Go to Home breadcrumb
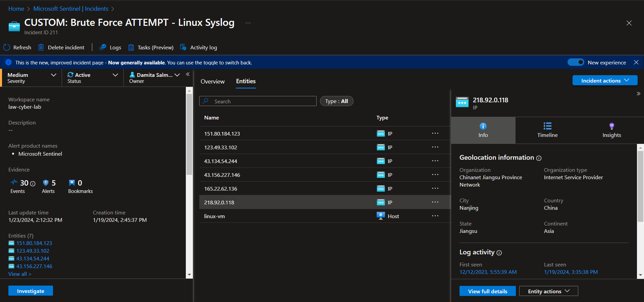644x302 pixels. pos(16,9)
